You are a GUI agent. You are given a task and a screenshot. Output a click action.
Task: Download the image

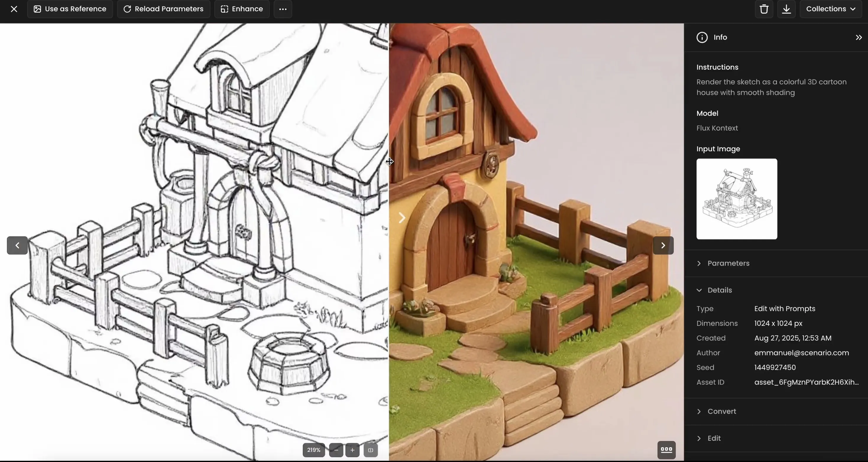pos(786,9)
